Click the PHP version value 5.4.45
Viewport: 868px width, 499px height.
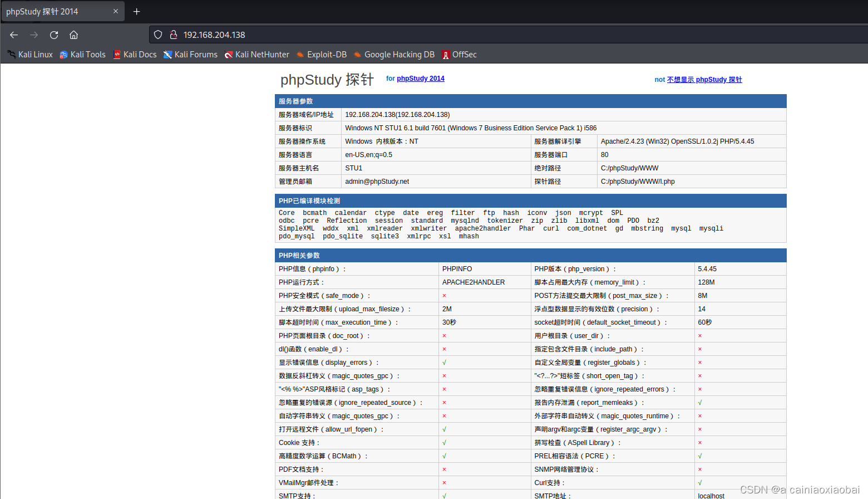[x=707, y=269]
